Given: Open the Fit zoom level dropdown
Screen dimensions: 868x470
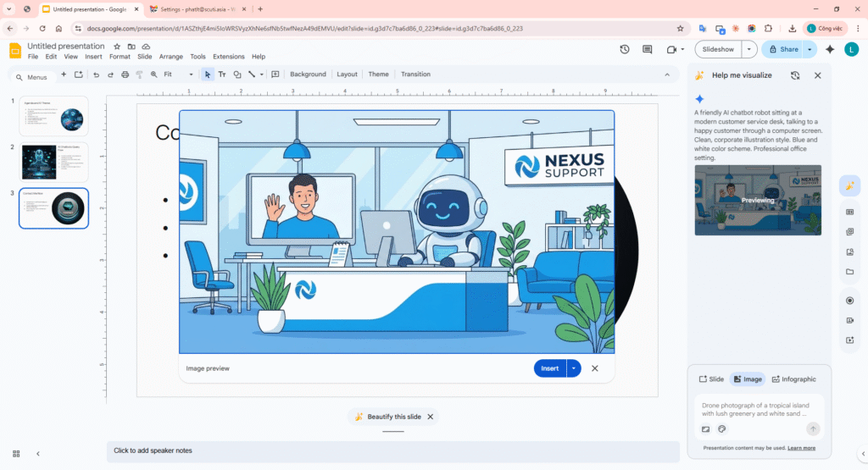Looking at the screenshot, I should coord(178,75).
